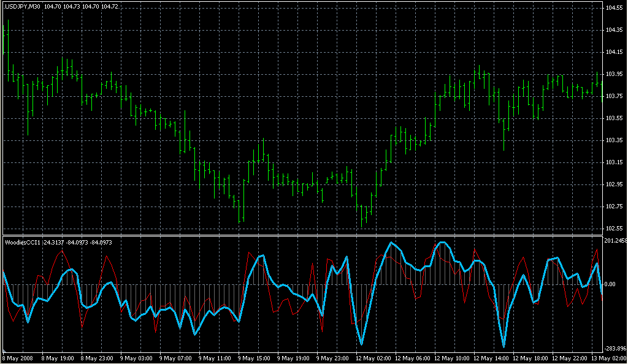This screenshot has width=628, height=364.
Task: Click the USDJPY,M30 symbol label
Action: (x=22, y=6)
